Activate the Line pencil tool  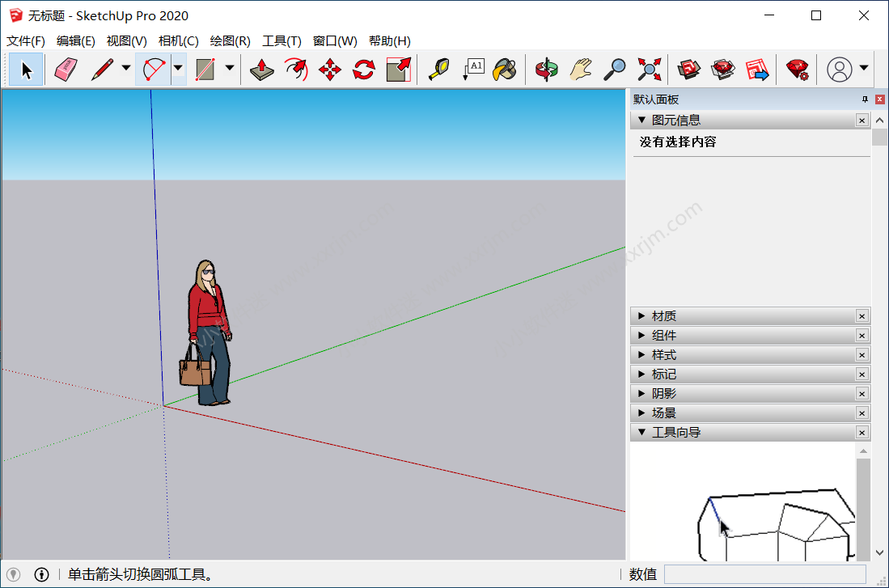[102, 70]
